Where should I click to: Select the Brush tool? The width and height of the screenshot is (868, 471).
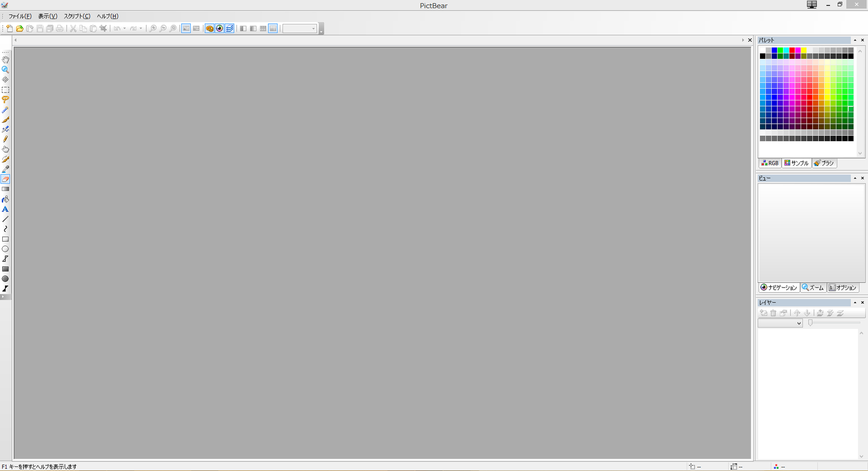6,120
